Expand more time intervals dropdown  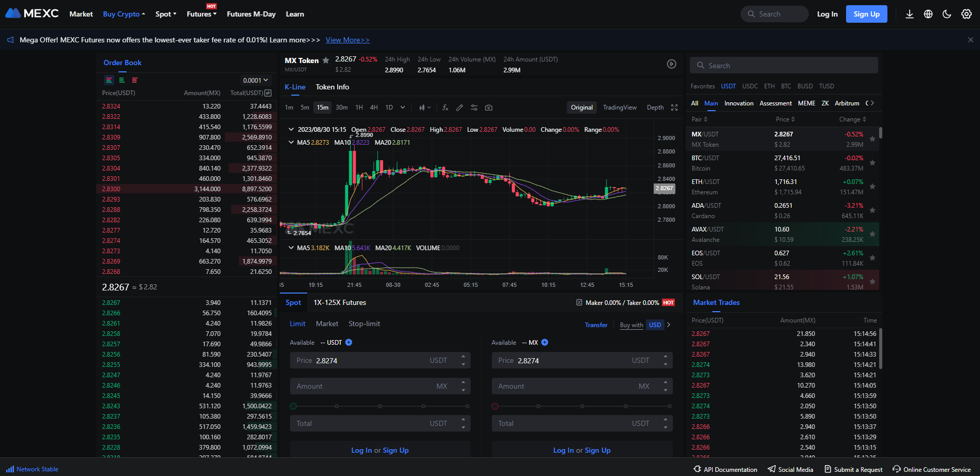coord(403,108)
